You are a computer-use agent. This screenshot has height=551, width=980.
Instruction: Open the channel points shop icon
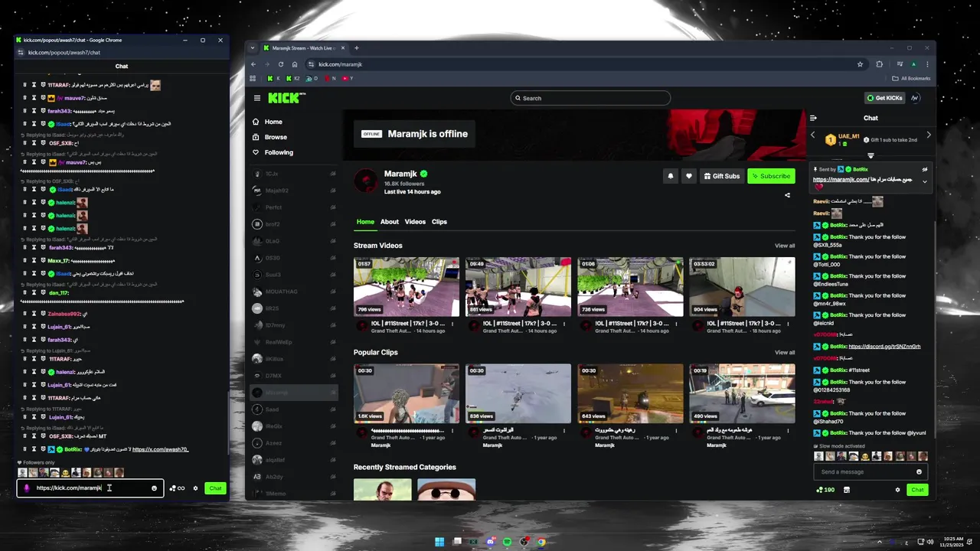pos(847,490)
